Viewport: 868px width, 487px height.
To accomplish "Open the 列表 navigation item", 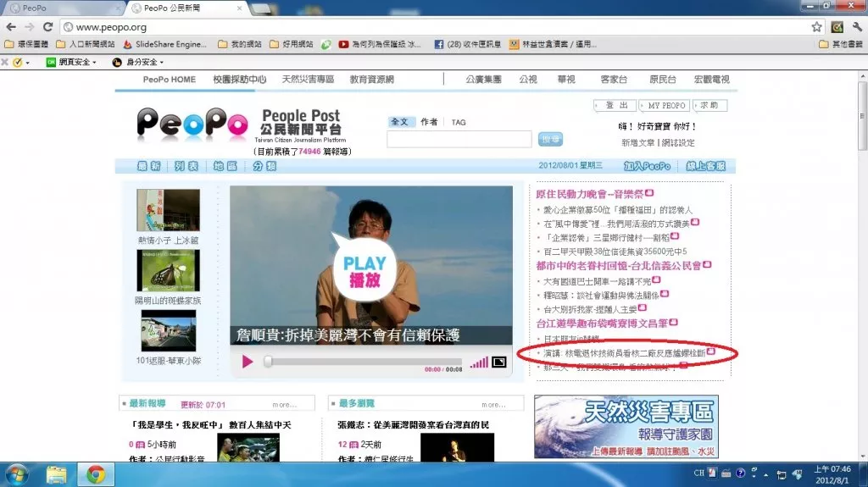I will click(x=186, y=166).
